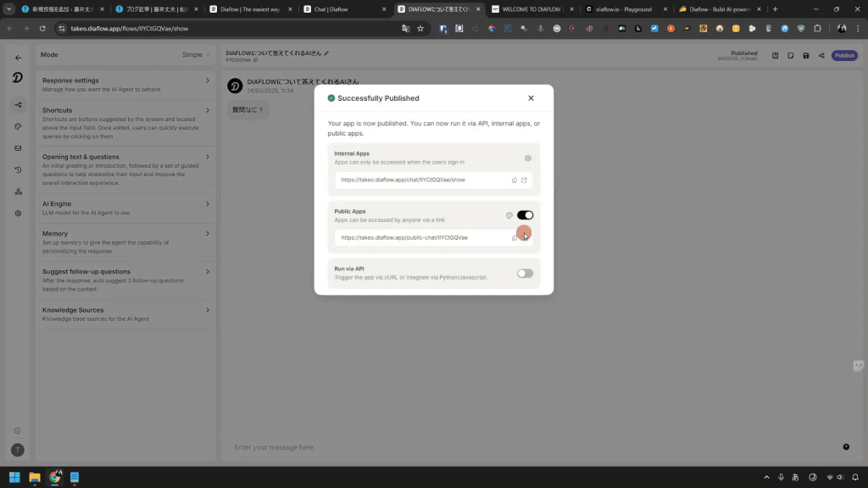The width and height of the screenshot is (868, 488).
Task: Expand Opening text & questions section
Action: pos(125,169)
